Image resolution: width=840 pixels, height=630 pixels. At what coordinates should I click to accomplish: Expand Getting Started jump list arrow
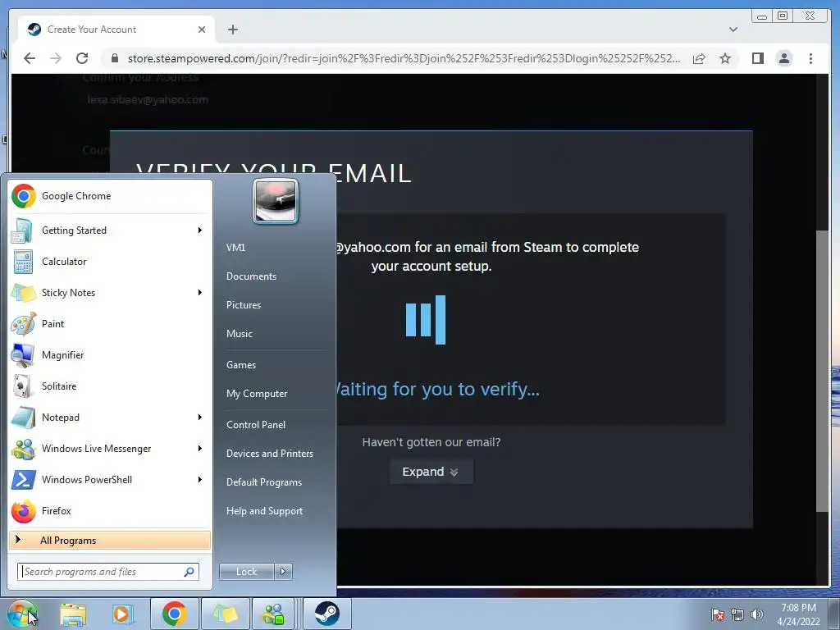(x=200, y=231)
